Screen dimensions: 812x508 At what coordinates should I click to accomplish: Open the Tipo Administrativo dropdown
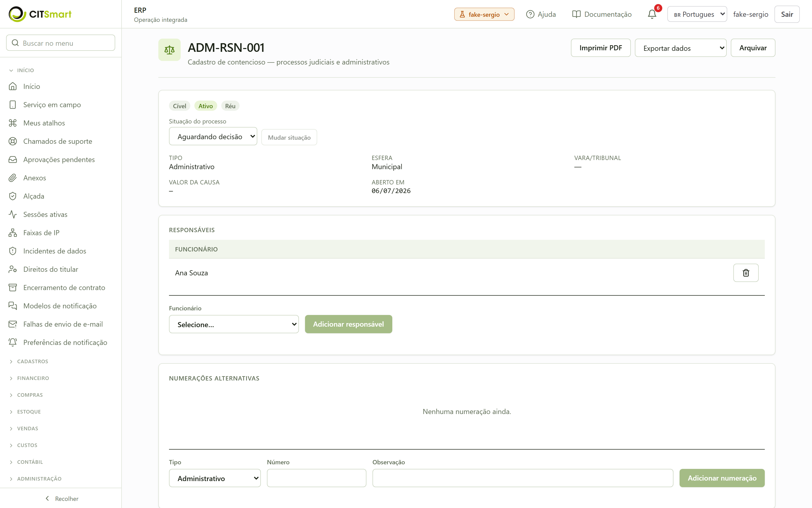[215, 478]
